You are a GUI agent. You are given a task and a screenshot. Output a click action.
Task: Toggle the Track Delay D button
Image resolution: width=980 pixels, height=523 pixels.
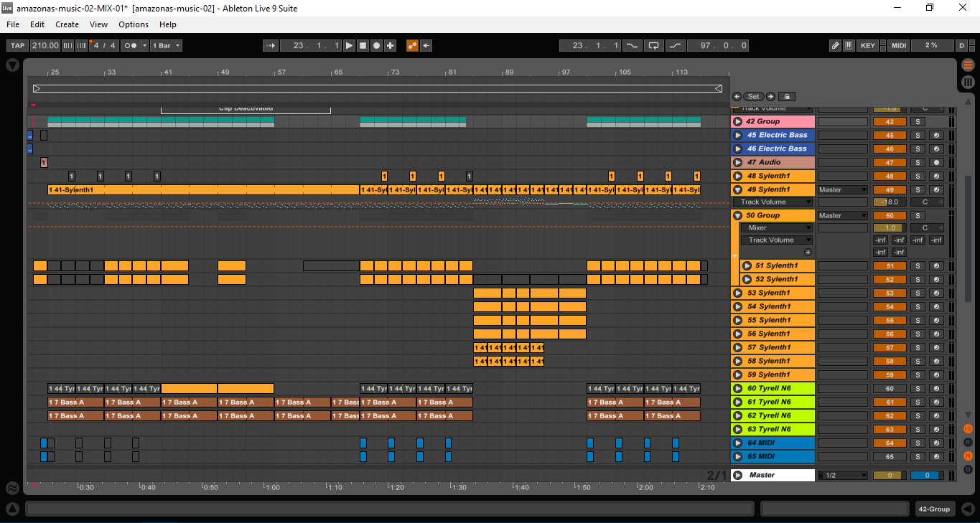tap(968, 470)
